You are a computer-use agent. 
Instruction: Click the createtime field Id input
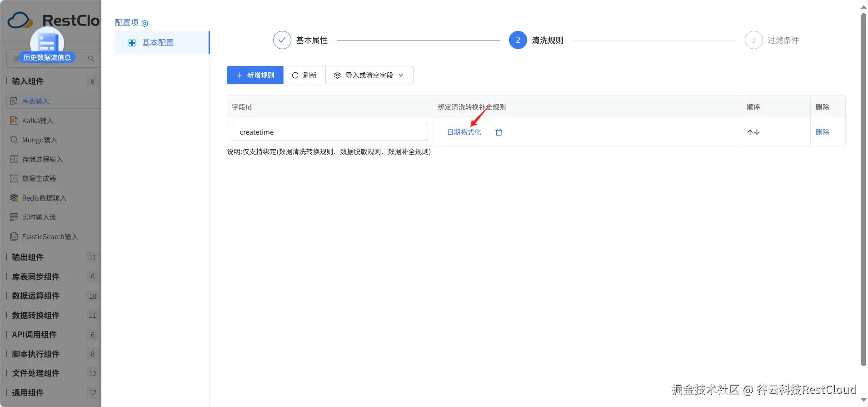(x=329, y=132)
